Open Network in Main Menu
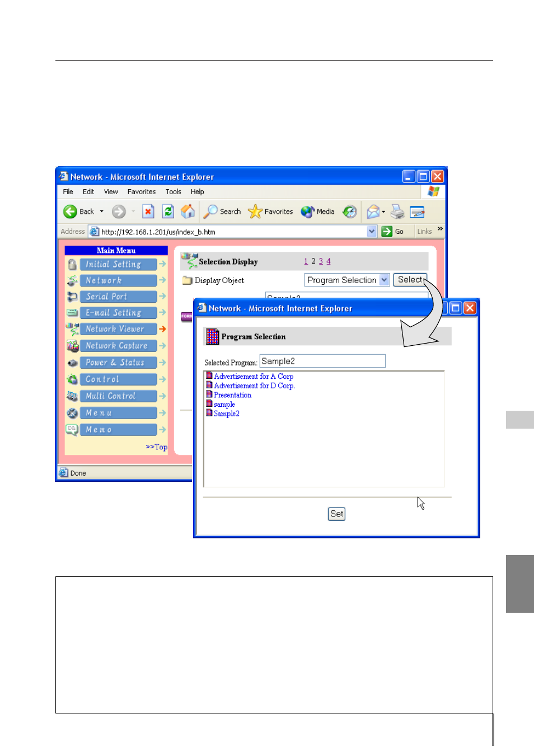The image size is (534, 756). tap(118, 280)
